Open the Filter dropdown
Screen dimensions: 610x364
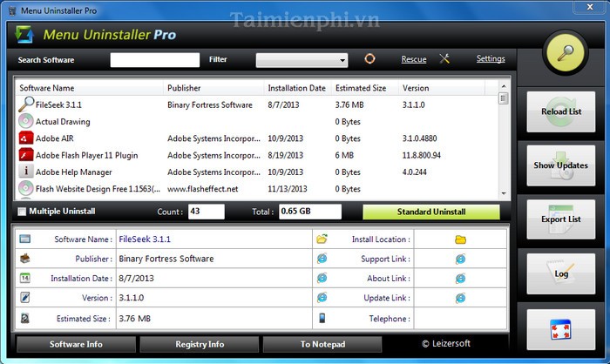click(x=302, y=60)
